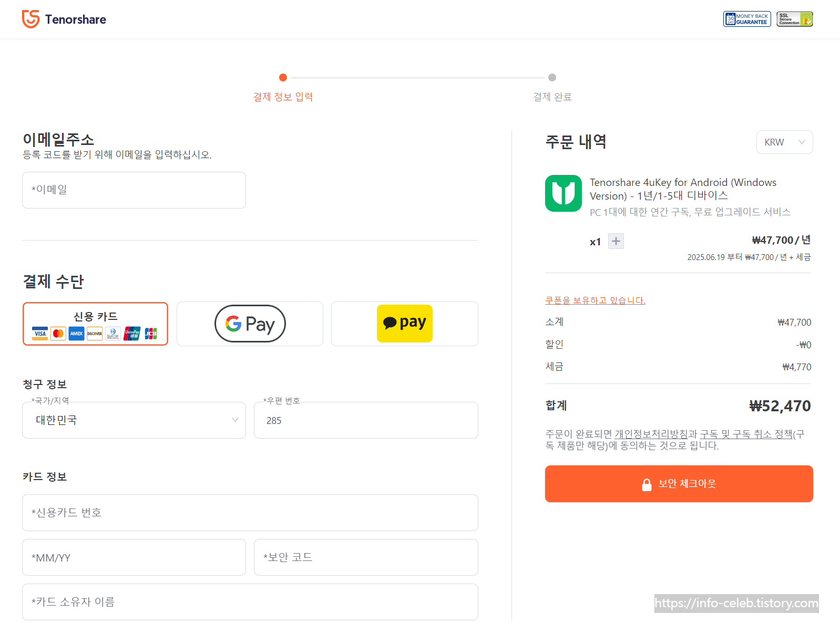Click the product price ₩47,700 / 년
Screen dimensions: 840x634
(782, 240)
